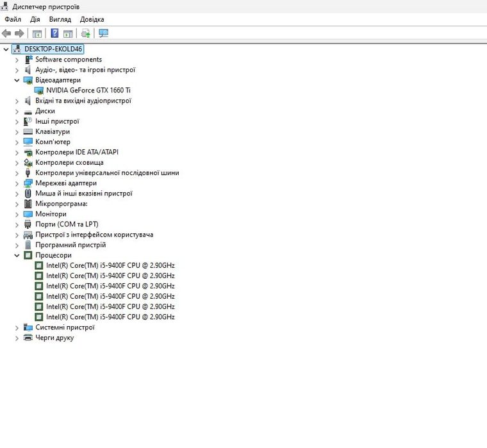Open the Довідка menu
The width and height of the screenshot is (487, 448).
click(92, 19)
